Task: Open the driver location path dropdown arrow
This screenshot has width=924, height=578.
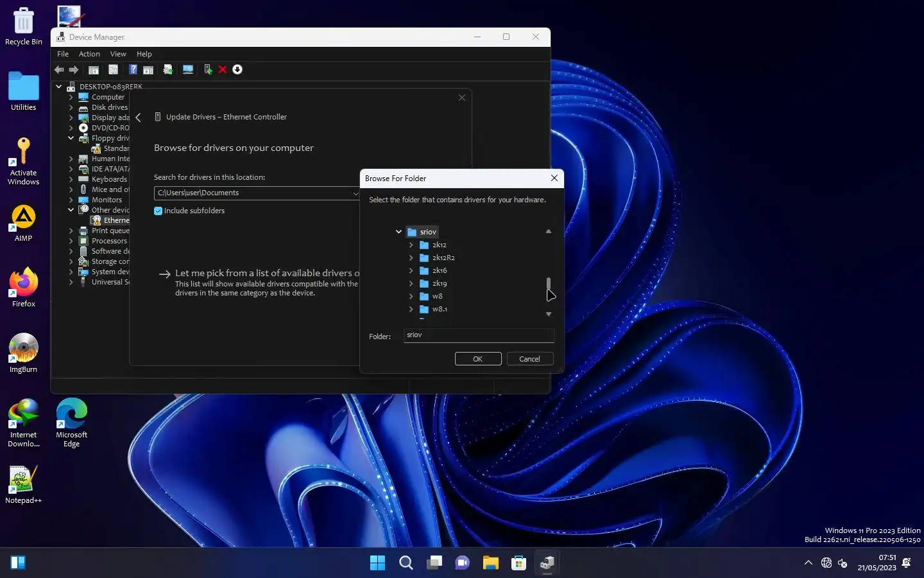Action: point(355,193)
